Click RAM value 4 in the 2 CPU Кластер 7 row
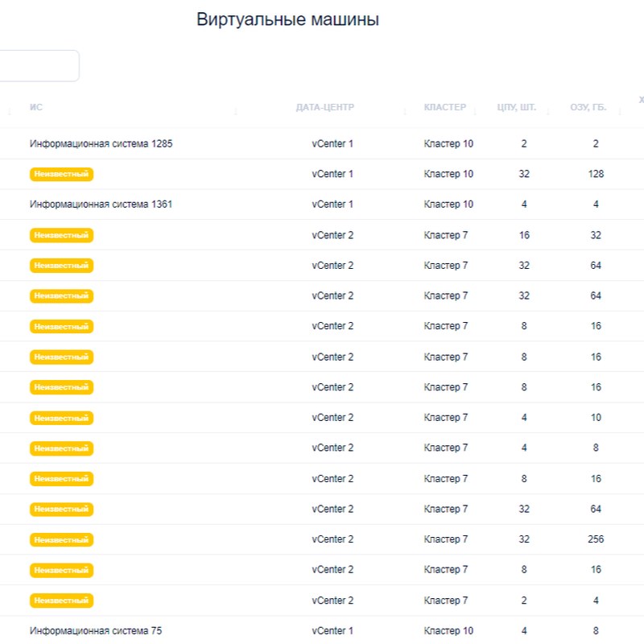The width and height of the screenshot is (644, 644). (x=596, y=600)
